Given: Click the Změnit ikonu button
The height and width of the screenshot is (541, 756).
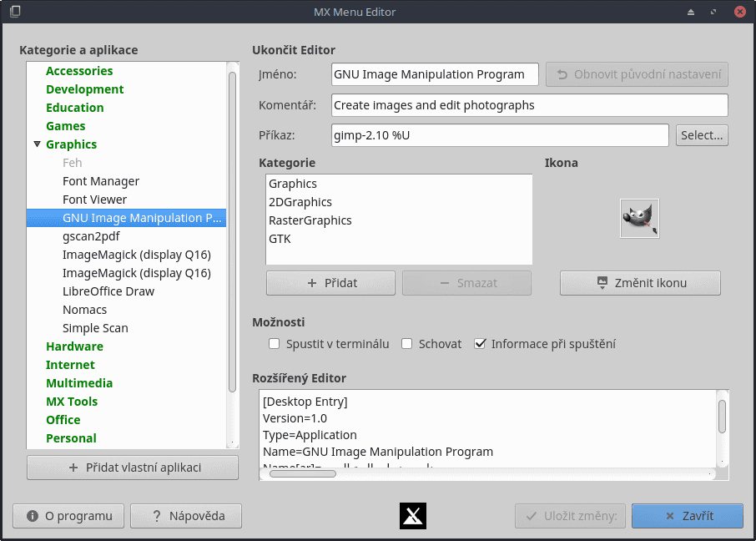Looking at the screenshot, I should click(639, 282).
